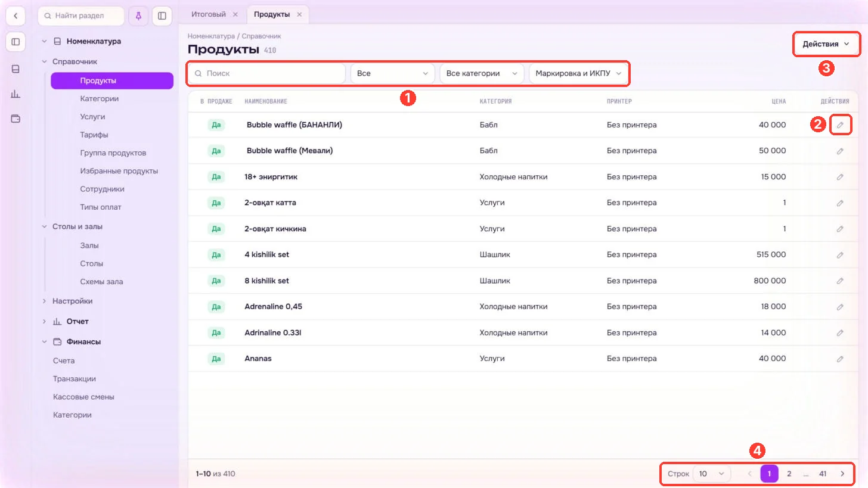Collapse the Столы и залы group
The width and height of the screenshot is (868, 488).
point(44,226)
